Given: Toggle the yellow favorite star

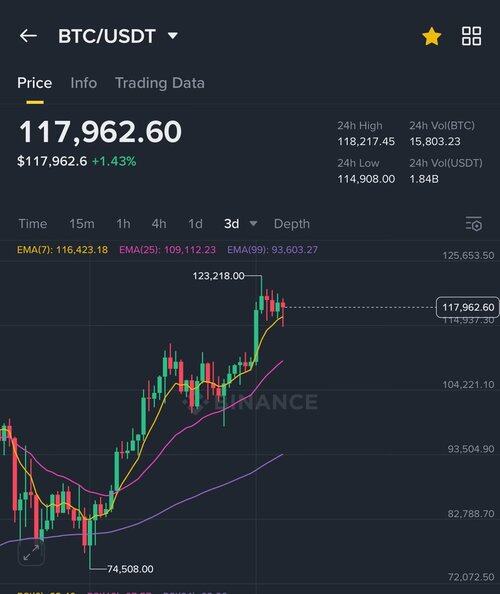Looking at the screenshot, I should click(431, 36).
